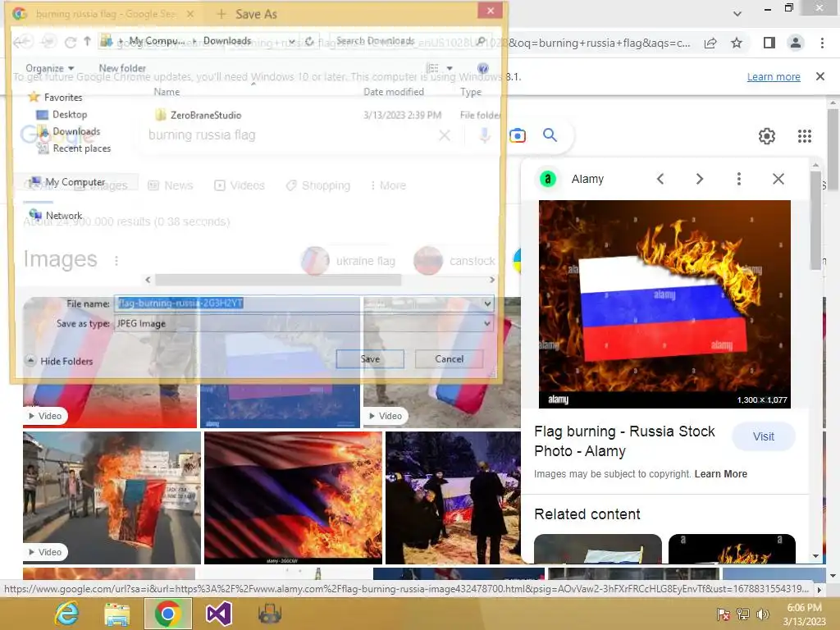Screen dimensions: 840x630
Task: Select Network in the navigation tree
Action: coord(56,215)
